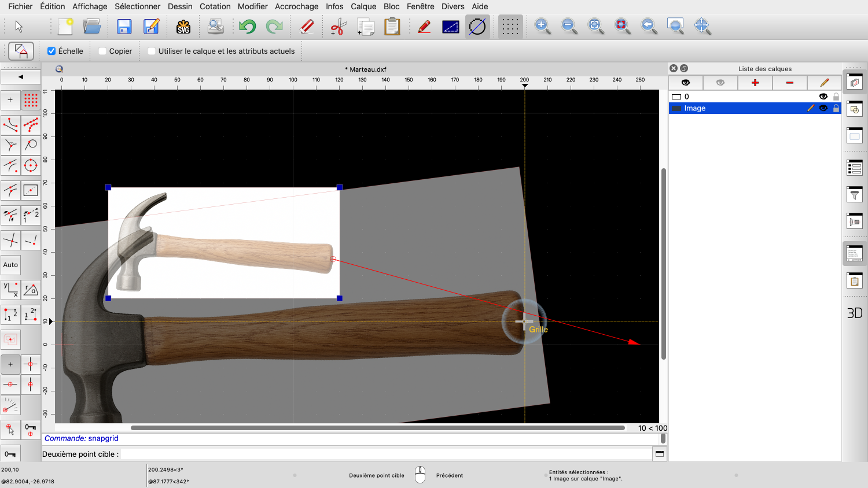Screen dimensions: 868x488
Task: Go back using the left toolbar arrow
Action: (x=21, y=77)
